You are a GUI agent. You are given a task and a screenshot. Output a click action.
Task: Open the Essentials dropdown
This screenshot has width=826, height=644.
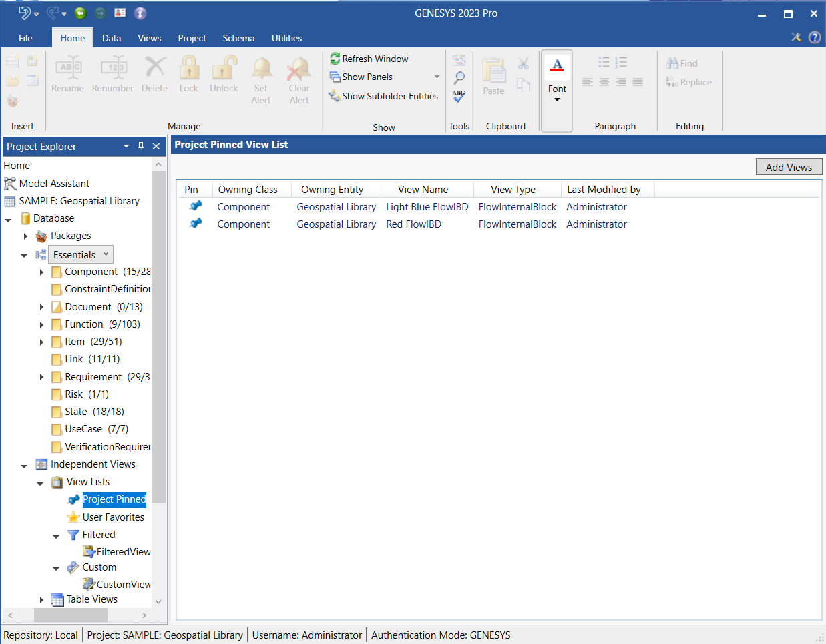tap(106, 254)
